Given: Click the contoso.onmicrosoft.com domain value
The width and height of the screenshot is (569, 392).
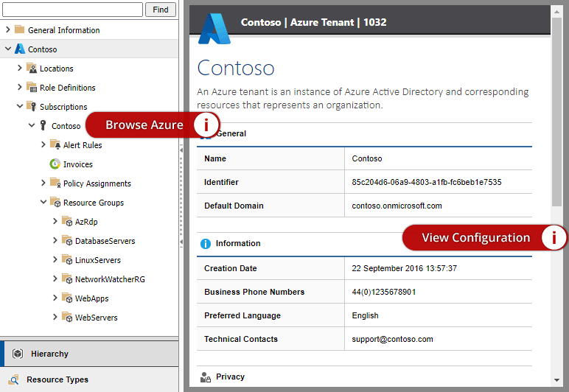Looking at the screenshot, I should click(397, 206).
